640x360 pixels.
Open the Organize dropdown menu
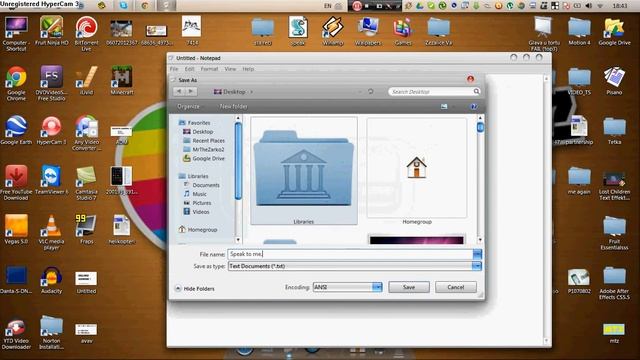190,107
